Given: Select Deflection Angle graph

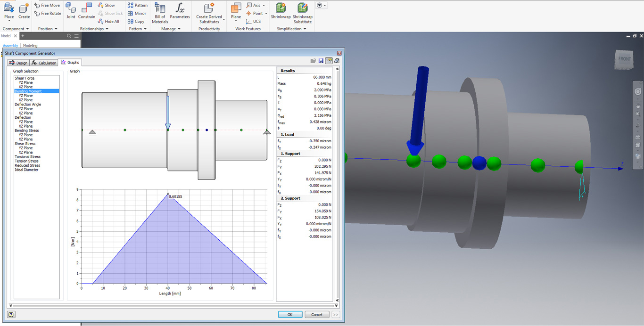Looking at the screenshot, I should (x=28, y=105).
